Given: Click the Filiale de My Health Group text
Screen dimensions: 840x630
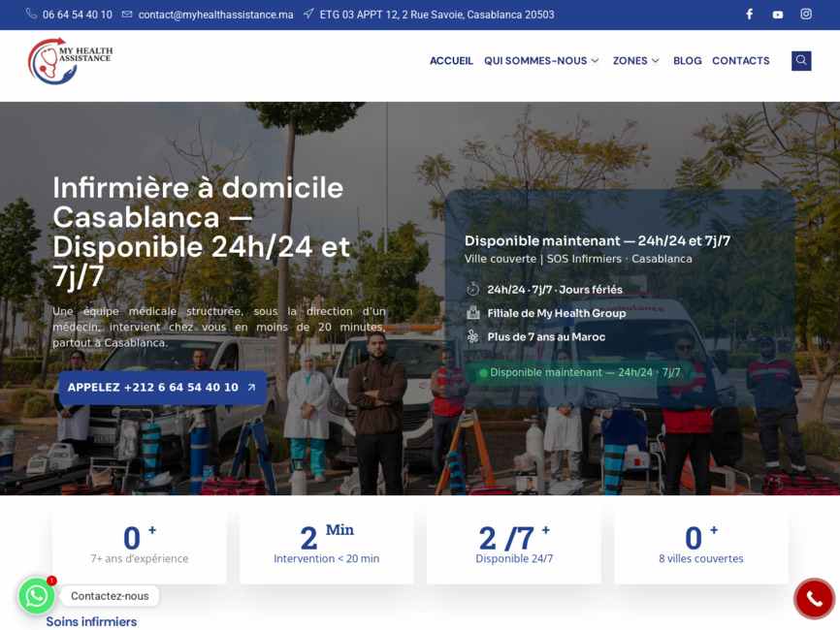Looking at the screenshot, I should click(x=556, y=313).
